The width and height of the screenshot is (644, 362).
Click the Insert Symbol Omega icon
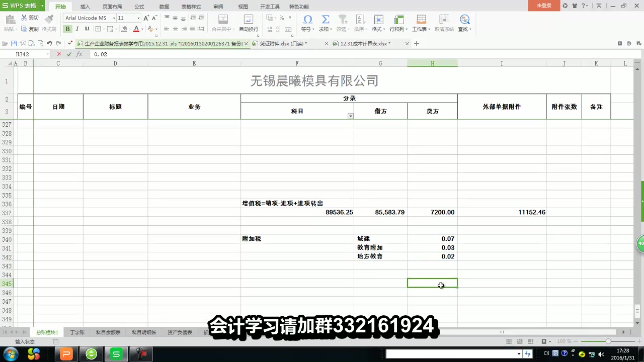pyautogui.click(x=308, y=20)
